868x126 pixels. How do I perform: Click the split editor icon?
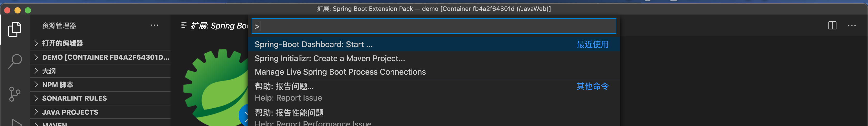[832, 26]
